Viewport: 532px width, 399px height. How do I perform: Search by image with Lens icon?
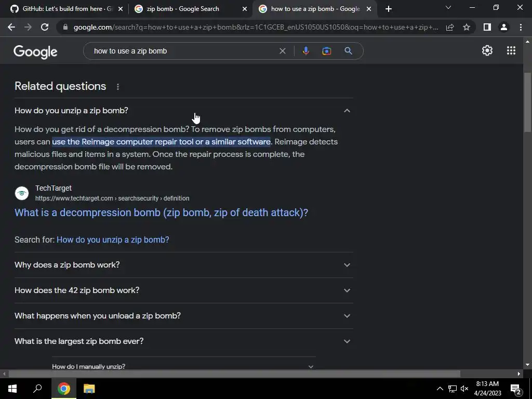tap(326, 51)
